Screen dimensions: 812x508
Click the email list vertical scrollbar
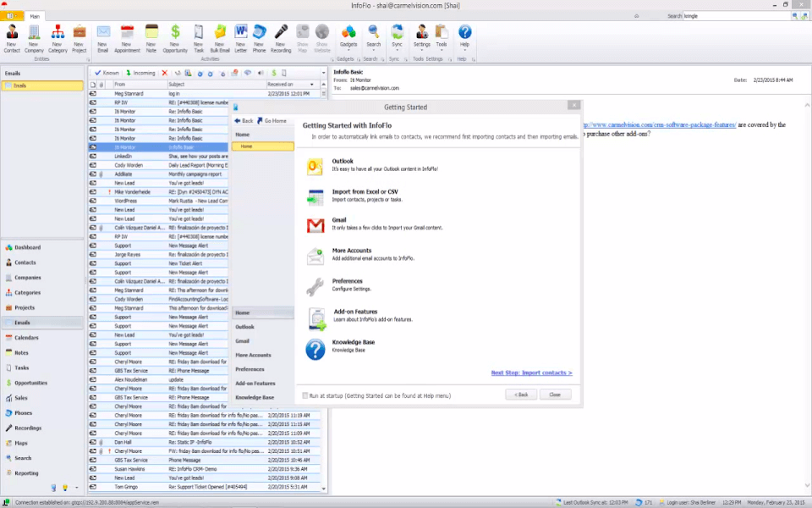point(324,285)
